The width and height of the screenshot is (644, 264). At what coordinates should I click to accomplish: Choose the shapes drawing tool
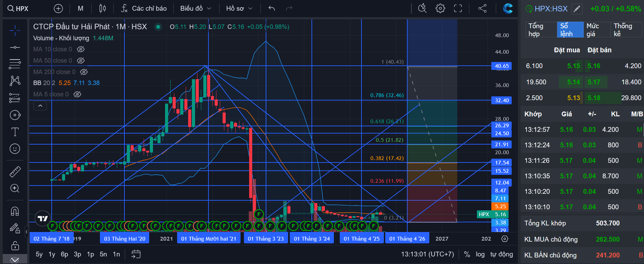(x=15, y=115)
